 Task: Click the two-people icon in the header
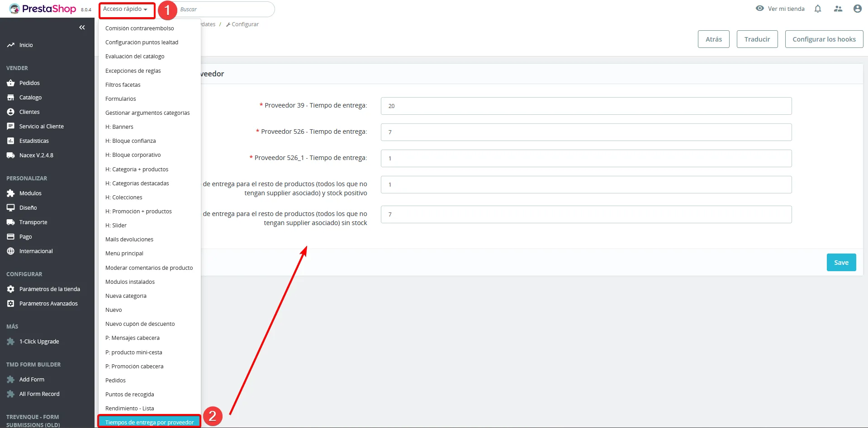click(838, 9)
